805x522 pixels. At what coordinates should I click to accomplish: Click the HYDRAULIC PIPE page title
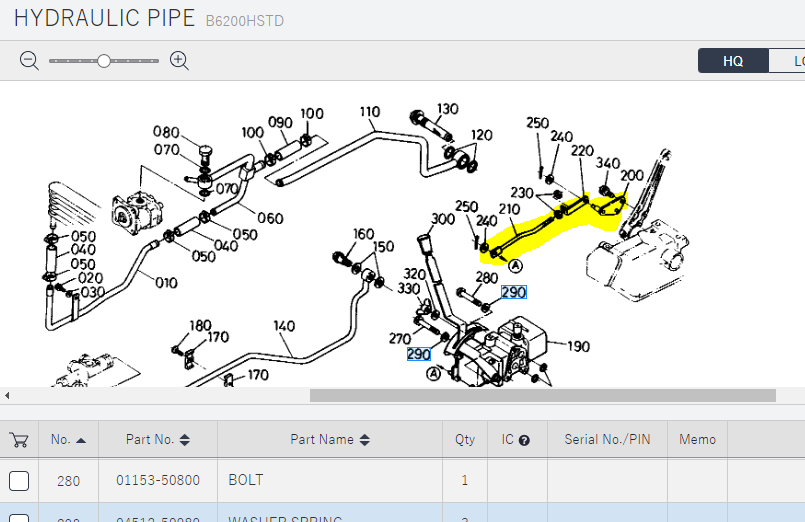point(104,18)
